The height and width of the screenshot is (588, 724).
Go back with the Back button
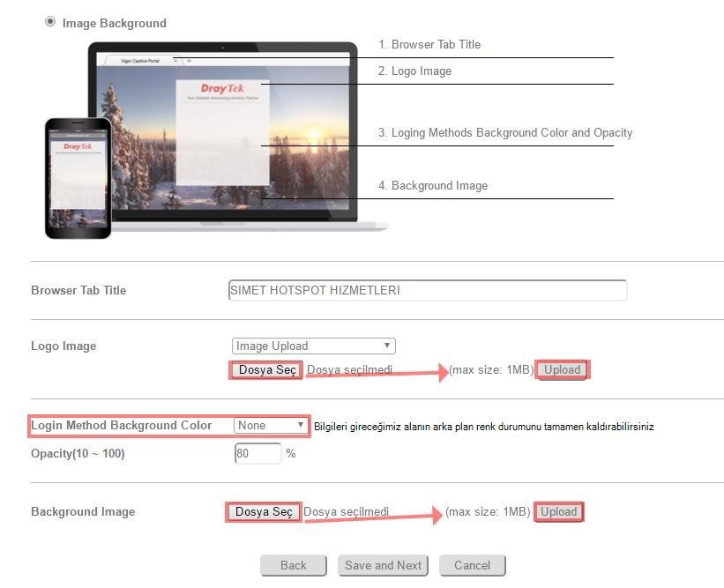pyautogui.click(x=293, y=565)
